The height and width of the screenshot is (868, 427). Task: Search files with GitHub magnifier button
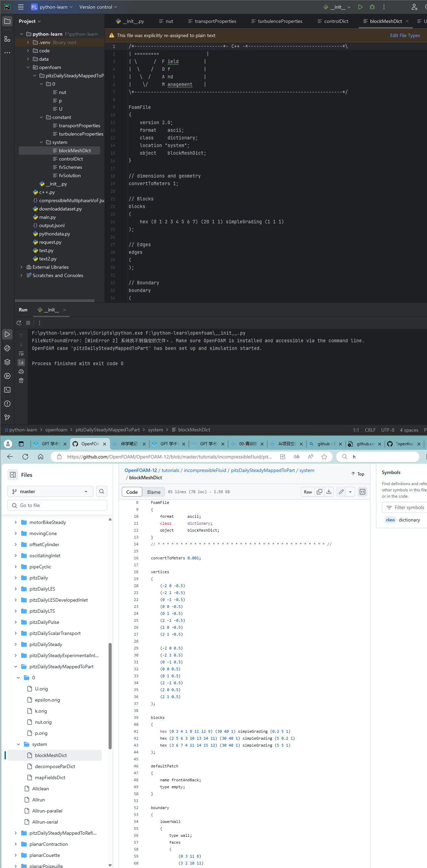[x=102, y=491]
